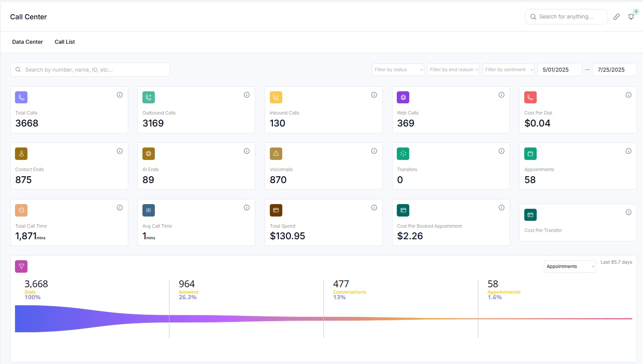Open notifications bell icon
643x364 pixels.
[631, 17]
